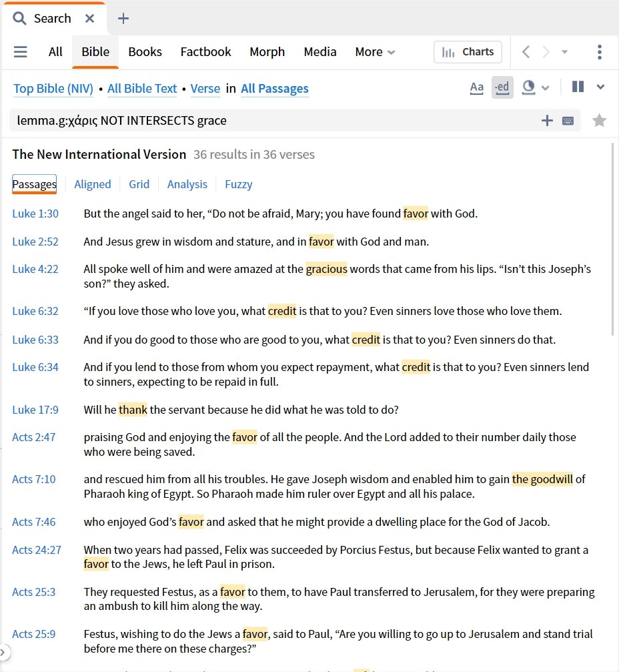Image resolution: width=619 pixels, height=672 pixels.
Task: Click highlighted 'favor' in Luke 1:30 verse
Action: click(416, 214)
